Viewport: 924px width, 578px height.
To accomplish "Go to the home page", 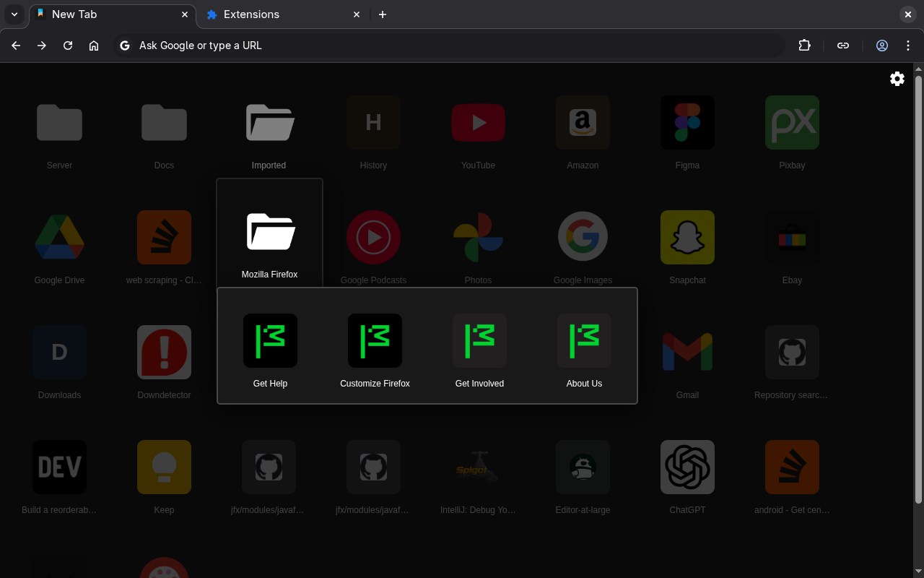I will click(x=94, y=46).
